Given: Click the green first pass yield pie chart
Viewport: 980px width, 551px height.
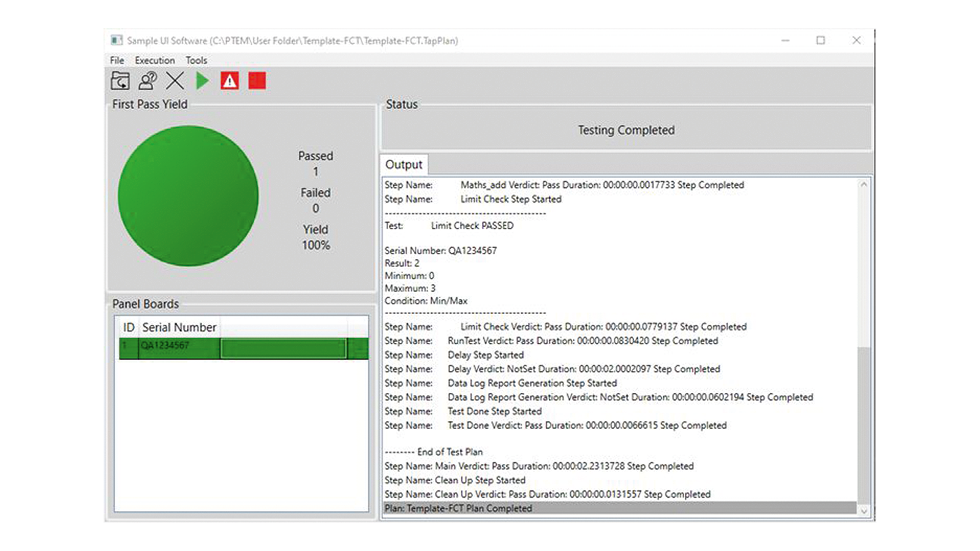Looking at the screenshot, I should pyautogui.click(x=188, y=196).
